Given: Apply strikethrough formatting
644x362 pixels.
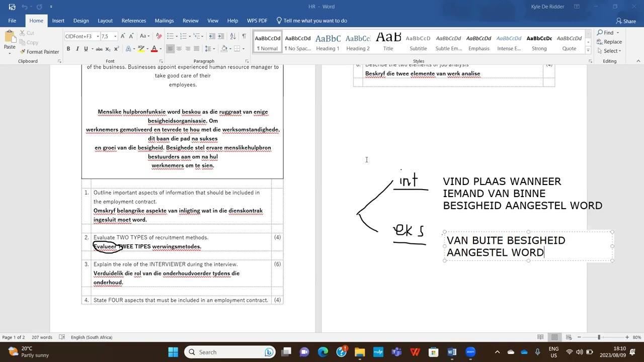Looking at the screenshot, I should (99, 49).
